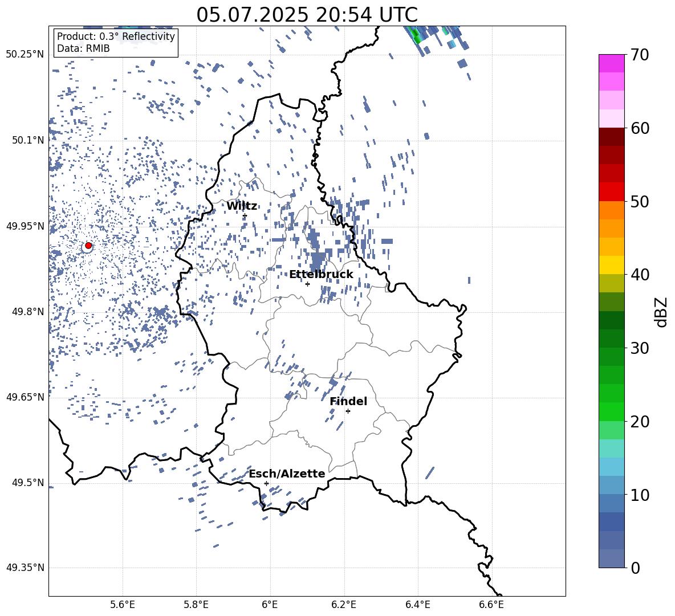Pick the yellow swatch just above 40 dBZ
675x616 pixels.
pyautogui.click(x=611, y=265)
